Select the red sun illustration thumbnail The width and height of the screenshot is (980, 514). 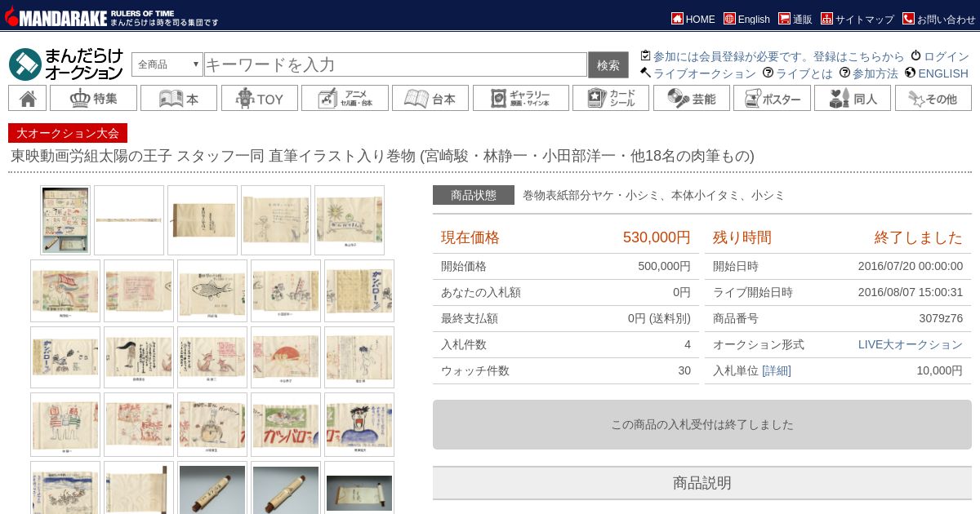coord(286,357)
